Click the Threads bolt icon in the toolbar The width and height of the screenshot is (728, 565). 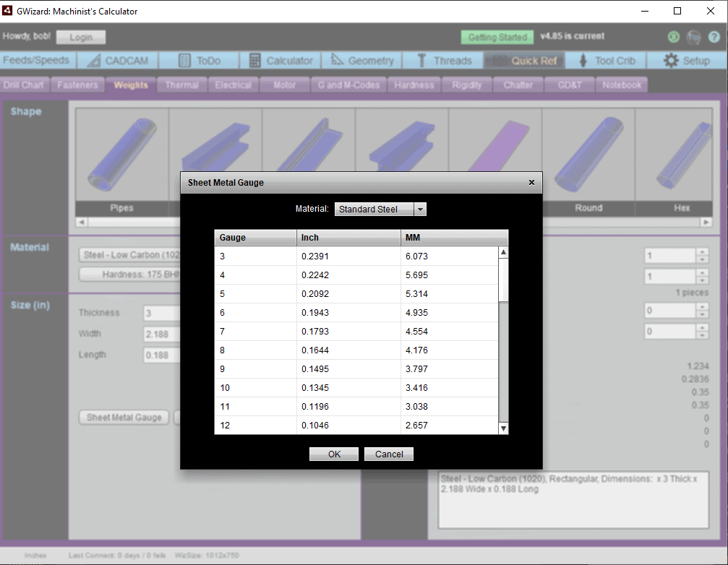[421, 61]
